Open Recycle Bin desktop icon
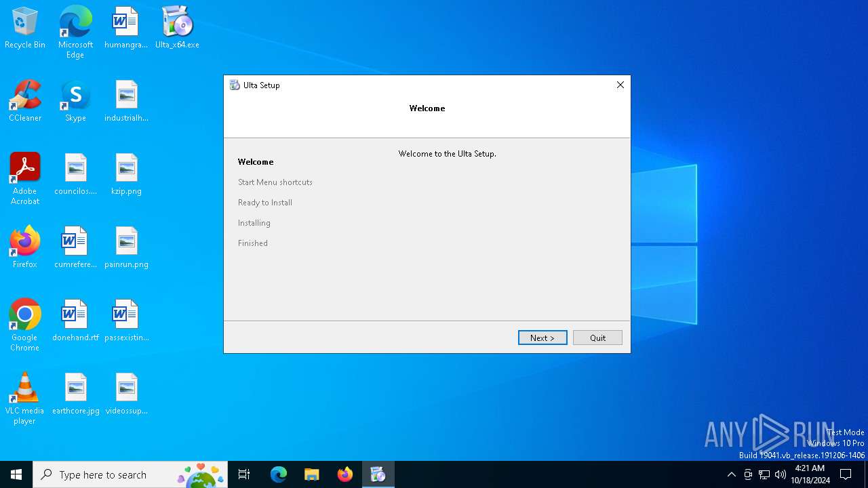The image size is (868, 488). [25, 28]
